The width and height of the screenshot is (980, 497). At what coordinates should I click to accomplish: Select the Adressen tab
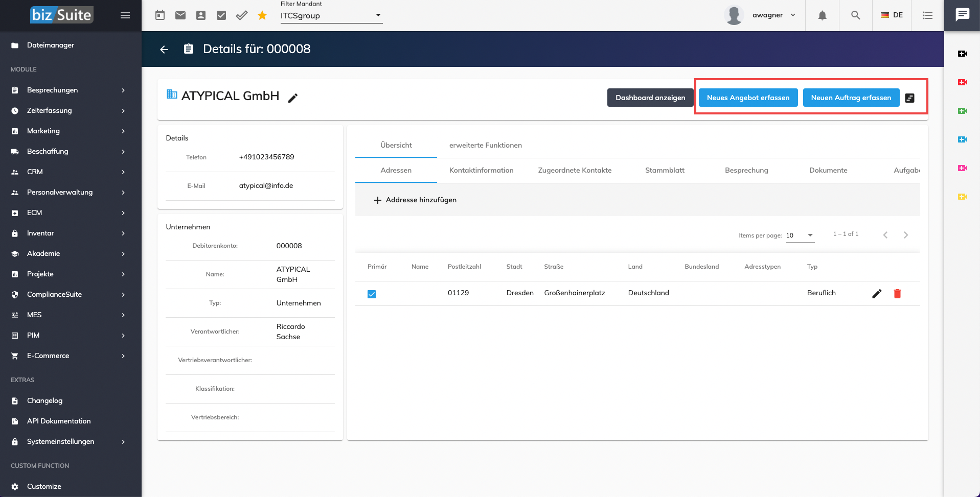(396, 170)
